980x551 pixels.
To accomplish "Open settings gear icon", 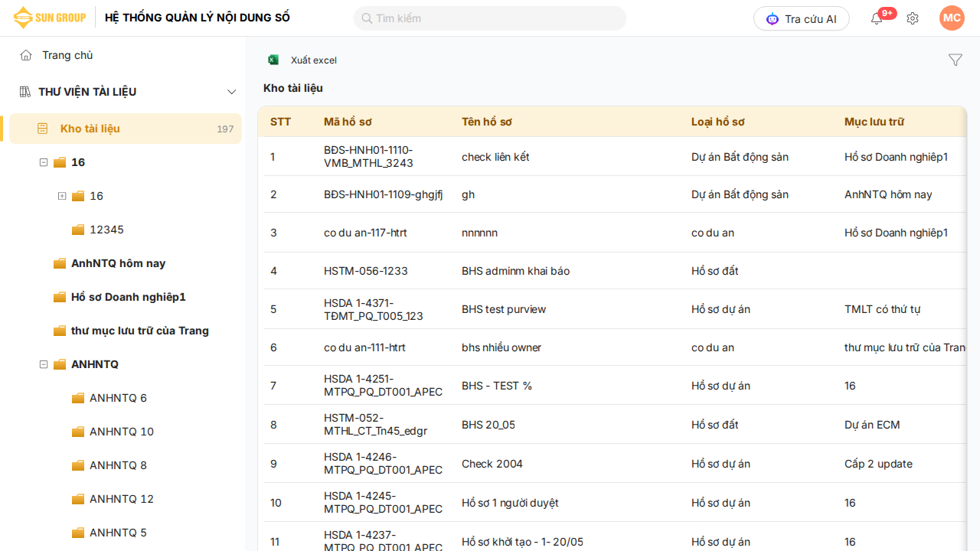I will pyautogui.click(x=913, y=18).
